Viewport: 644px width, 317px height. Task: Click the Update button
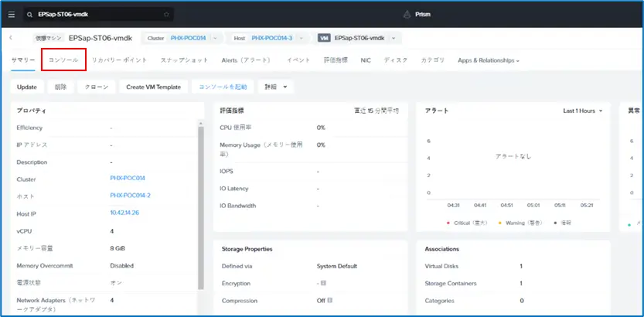pyautogui.click(x=27, y=87)
